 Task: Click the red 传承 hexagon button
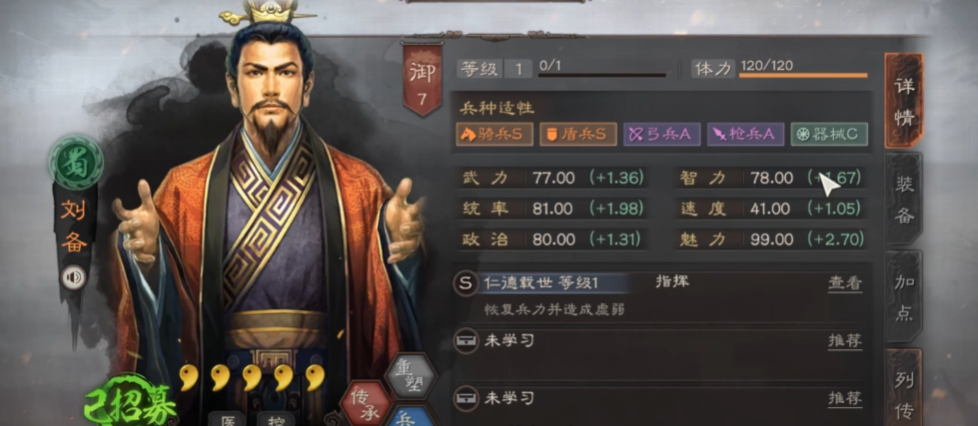[366, 402]
